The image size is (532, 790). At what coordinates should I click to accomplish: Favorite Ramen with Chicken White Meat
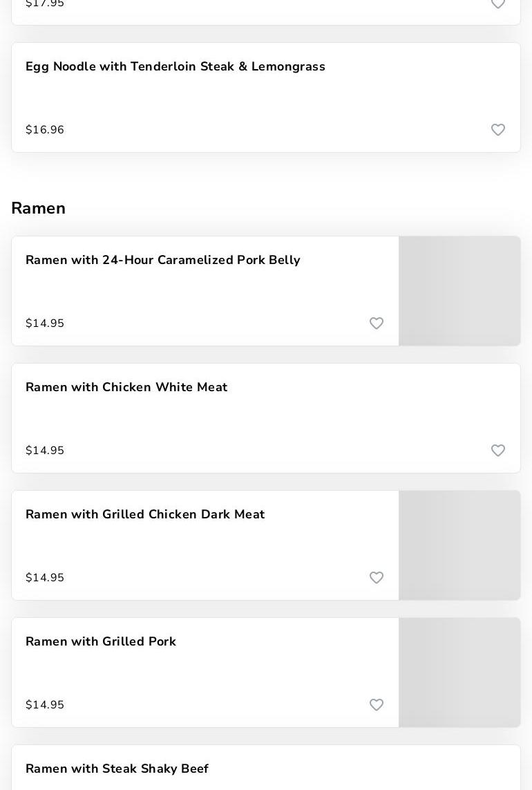tap(498, 451)
